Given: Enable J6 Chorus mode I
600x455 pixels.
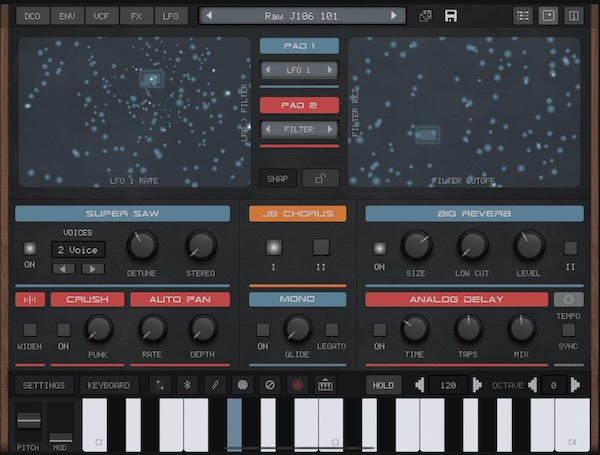Looking at the screenshot, I should [x=274, y=247].
